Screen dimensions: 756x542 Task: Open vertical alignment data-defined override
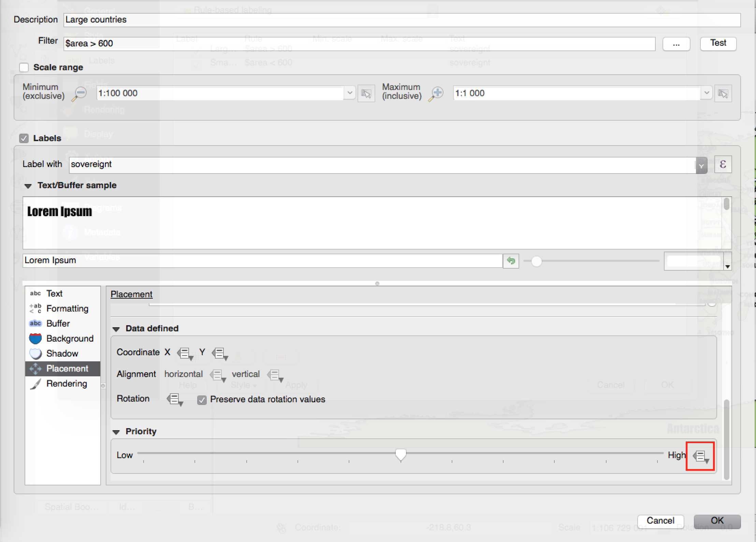pos(275,375)
